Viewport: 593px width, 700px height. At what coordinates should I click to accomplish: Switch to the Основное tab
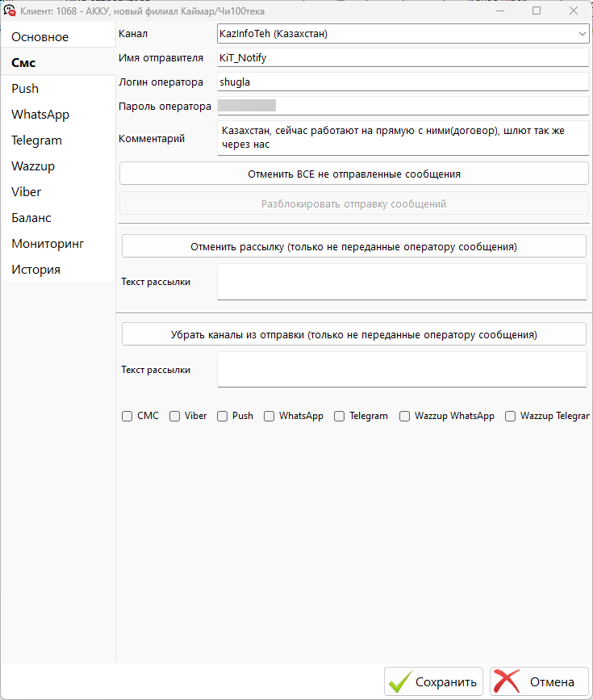tap(40, 37)
